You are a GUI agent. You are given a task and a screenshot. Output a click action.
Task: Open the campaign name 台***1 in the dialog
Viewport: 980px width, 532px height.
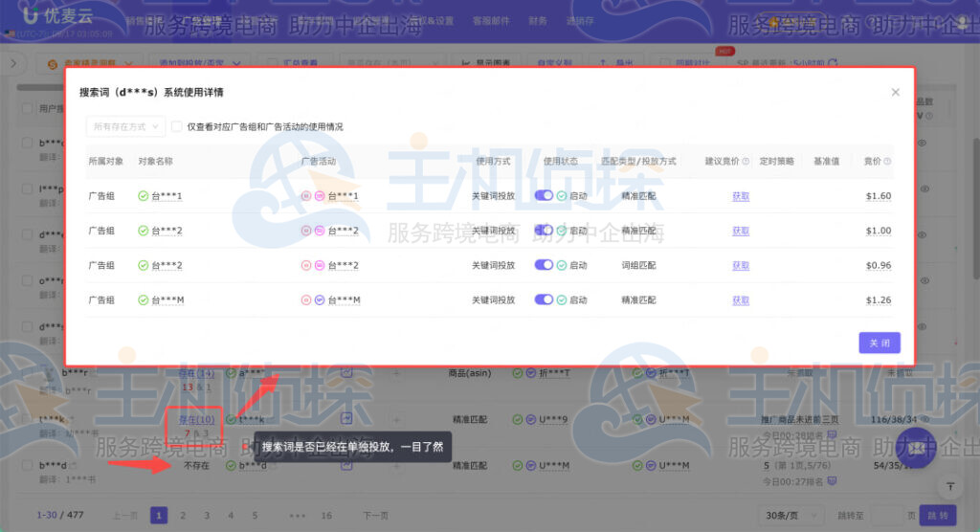click(x=344, y=196)
